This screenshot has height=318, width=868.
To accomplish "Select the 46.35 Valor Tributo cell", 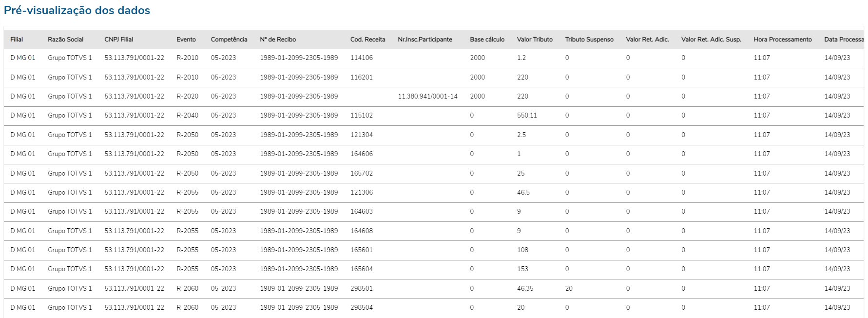I will (525, 289).
